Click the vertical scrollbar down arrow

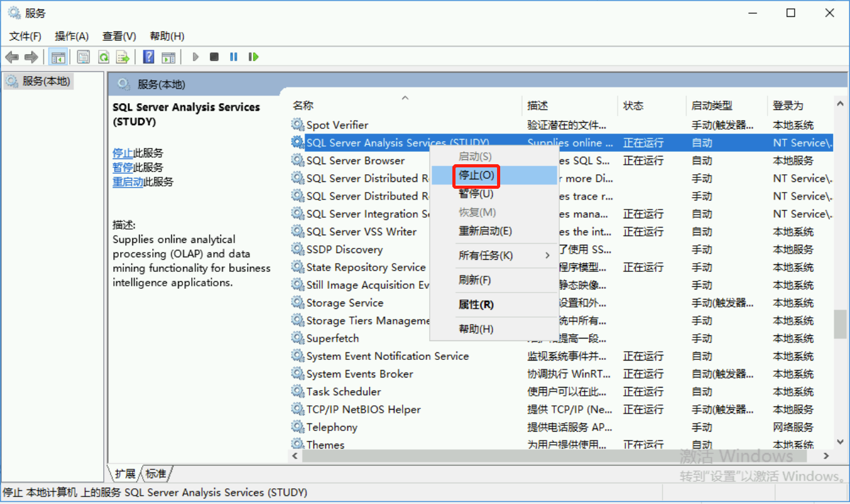[840, 443]
